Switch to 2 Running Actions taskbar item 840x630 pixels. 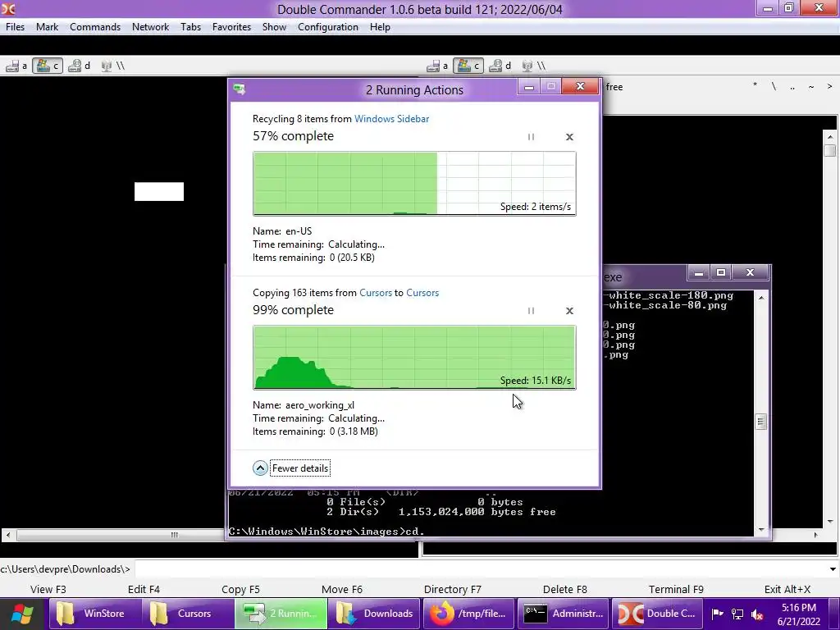281,614
